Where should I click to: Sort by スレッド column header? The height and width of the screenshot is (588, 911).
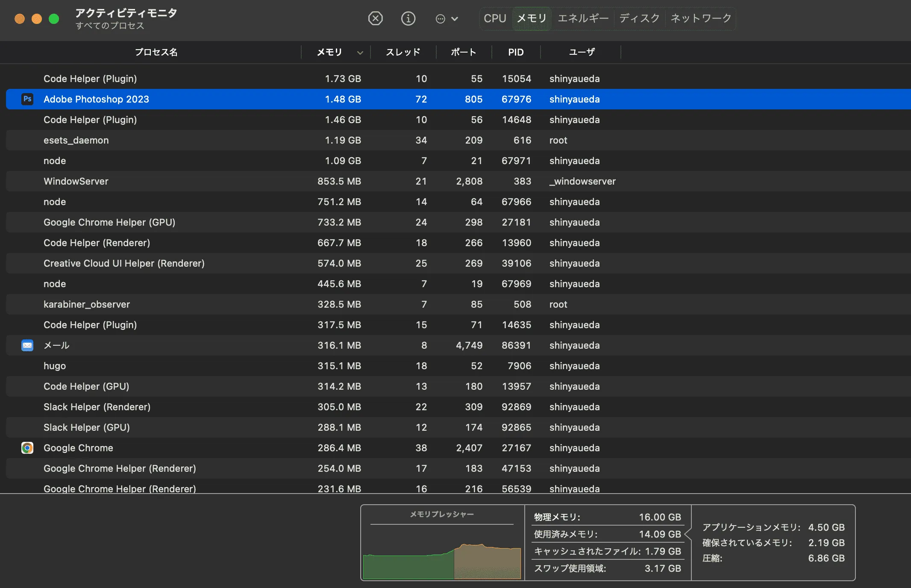click(403, 52)
